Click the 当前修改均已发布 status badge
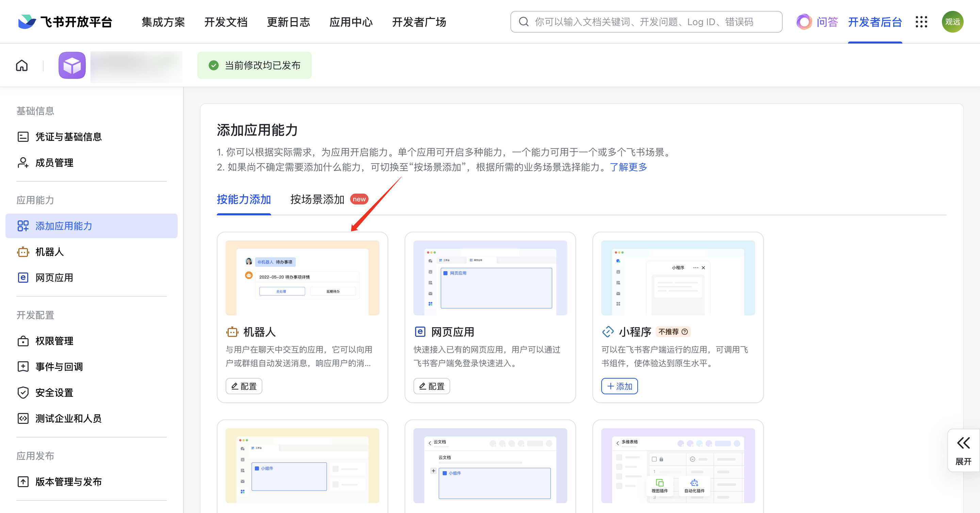Image resolution: width=980 pixels, height=513 pixels. pos(254,65)
